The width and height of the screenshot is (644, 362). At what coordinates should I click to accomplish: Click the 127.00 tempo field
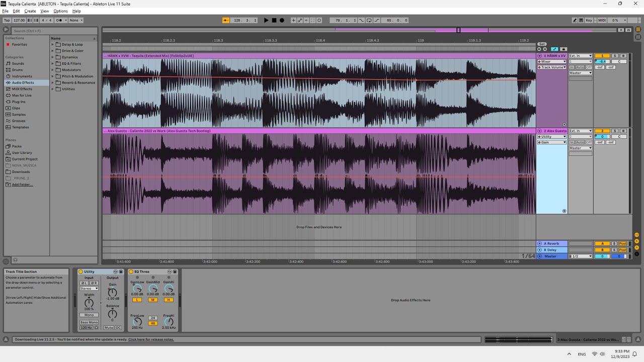pos(19,20)
